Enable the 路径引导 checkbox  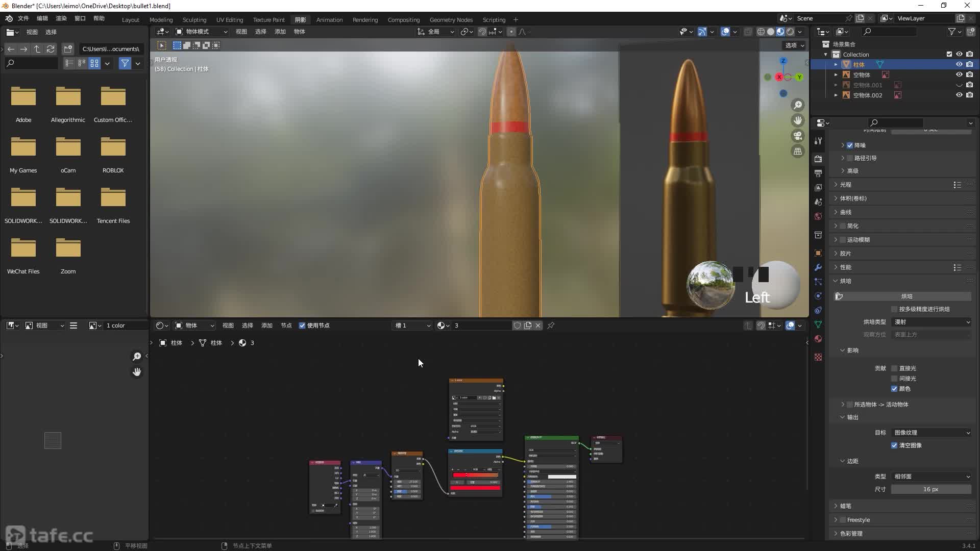[850, 158]
